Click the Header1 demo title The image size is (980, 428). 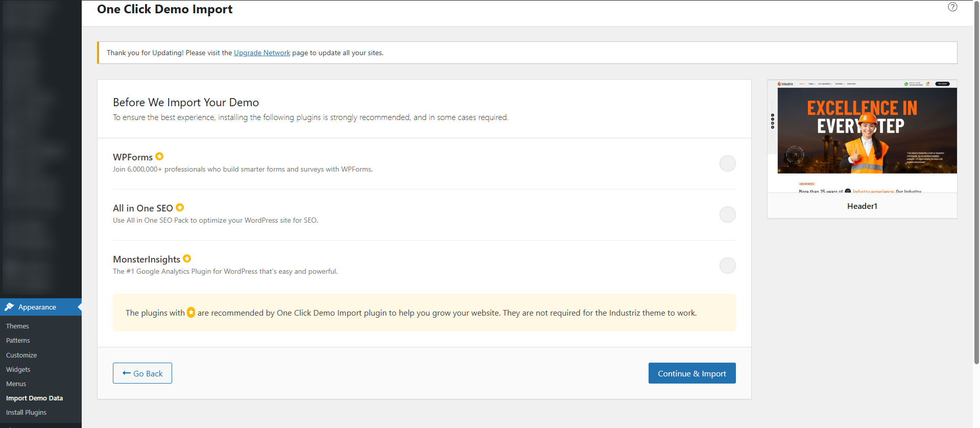tap(862, 206)
